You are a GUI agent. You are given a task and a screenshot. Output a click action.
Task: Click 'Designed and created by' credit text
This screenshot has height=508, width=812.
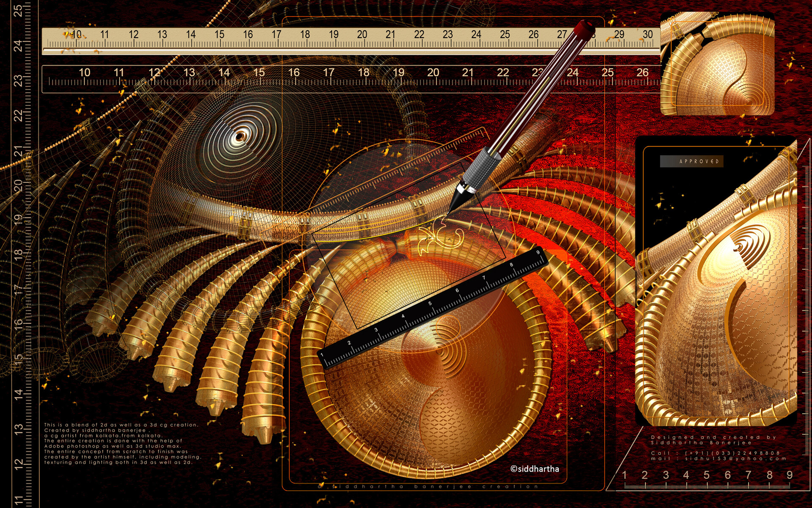tap(714, 437)
